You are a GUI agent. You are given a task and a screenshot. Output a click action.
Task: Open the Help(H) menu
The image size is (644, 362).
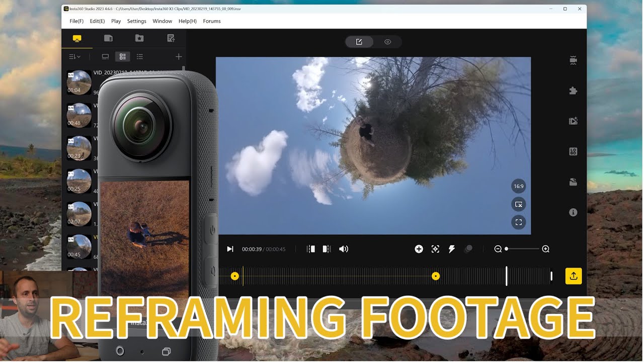click(x=188, y=21)
